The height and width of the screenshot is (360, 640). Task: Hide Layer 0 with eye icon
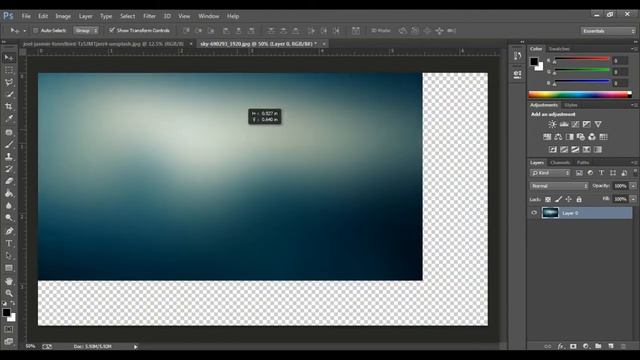534,213
